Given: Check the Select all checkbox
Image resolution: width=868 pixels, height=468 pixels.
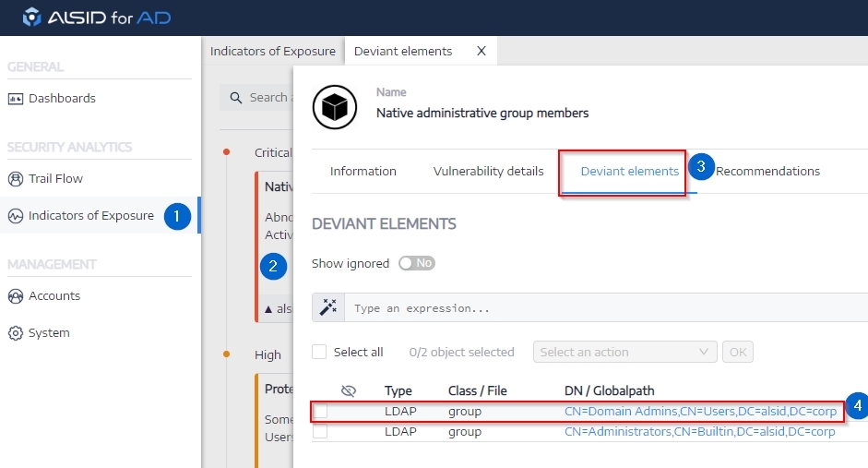Looking at the screenshot, I should coord(319,352).
